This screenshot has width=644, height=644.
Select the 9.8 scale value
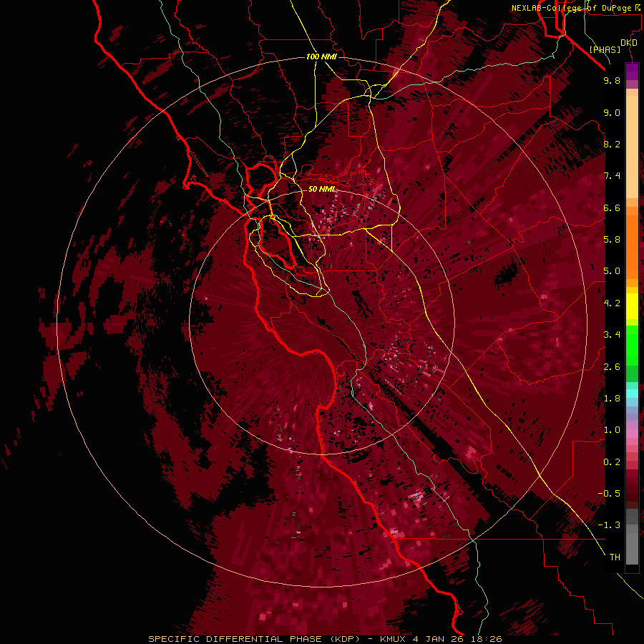[x=612, y=80]
